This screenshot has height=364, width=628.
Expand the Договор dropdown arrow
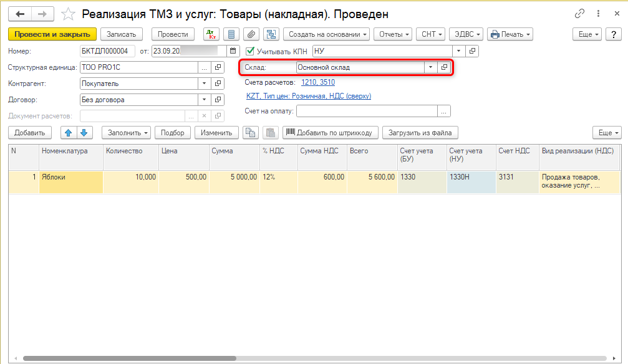(204, 100)
